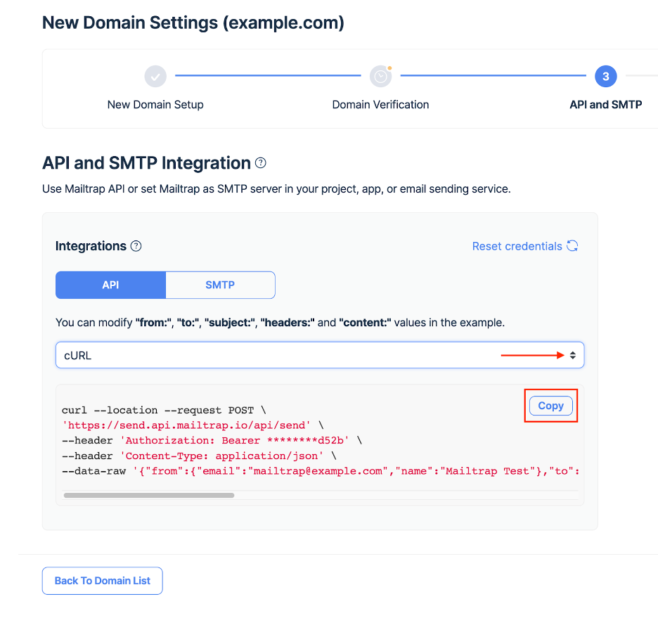Screen dimensions: 658x644
Task: Open the cURL language dropdown
Action: [x=319, y=356]
